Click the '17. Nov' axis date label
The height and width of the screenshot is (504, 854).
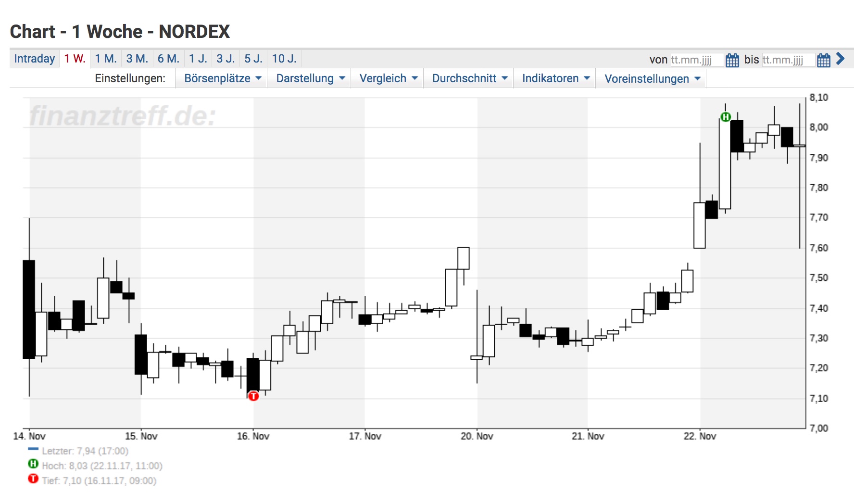(365, 436)
